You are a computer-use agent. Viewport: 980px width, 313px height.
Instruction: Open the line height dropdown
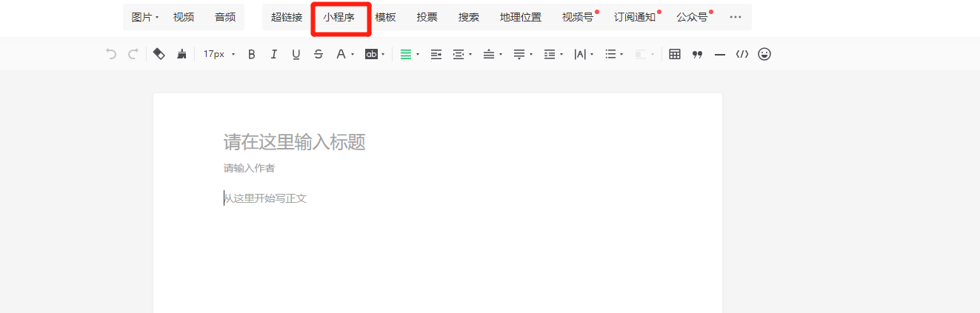click(553, 54)
